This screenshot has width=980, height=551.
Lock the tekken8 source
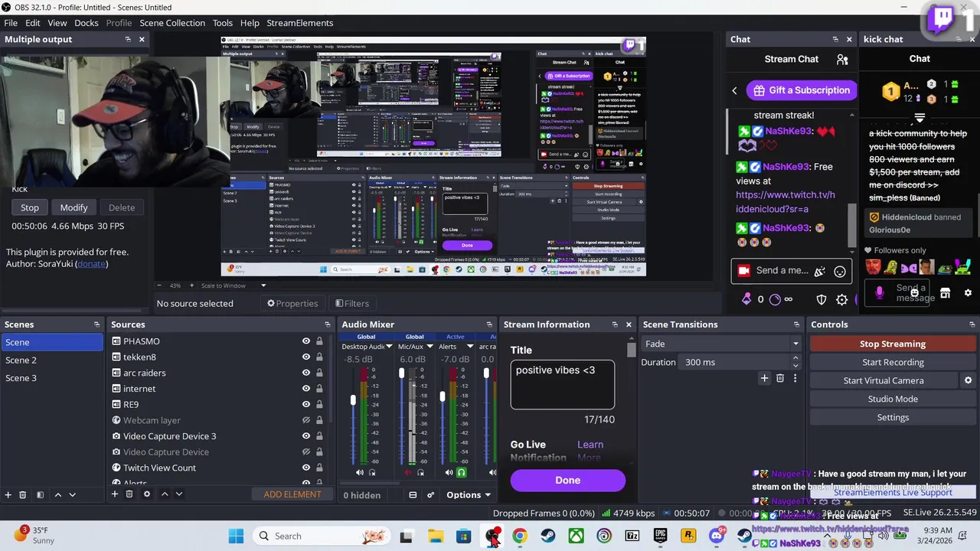click(x=320, y=357)
